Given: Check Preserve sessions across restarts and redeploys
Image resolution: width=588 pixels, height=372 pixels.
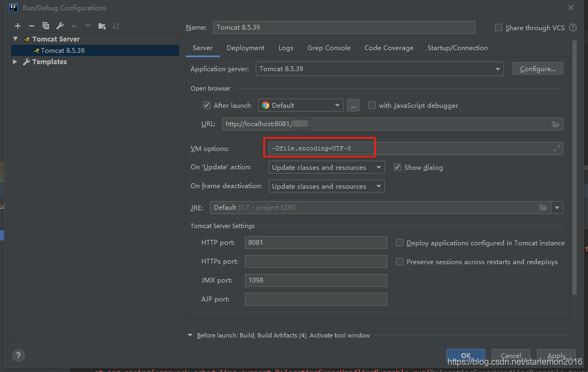Looking at the screenshot, I should point(400,261).
